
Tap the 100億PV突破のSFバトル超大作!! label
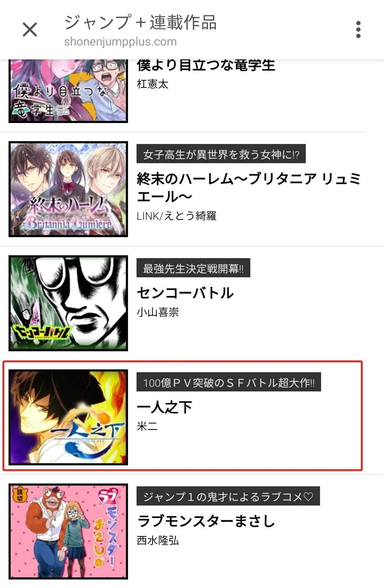click(x=229, y=382)
